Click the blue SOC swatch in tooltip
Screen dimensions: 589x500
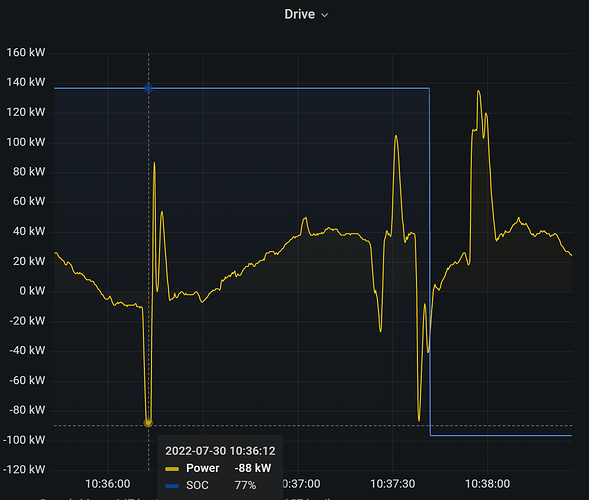click(172, 486)
